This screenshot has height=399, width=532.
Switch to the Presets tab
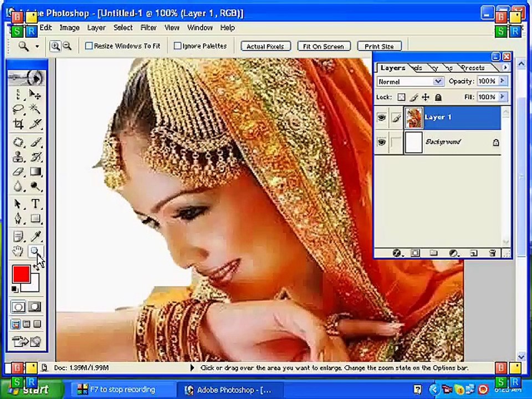tap(473, 68)
